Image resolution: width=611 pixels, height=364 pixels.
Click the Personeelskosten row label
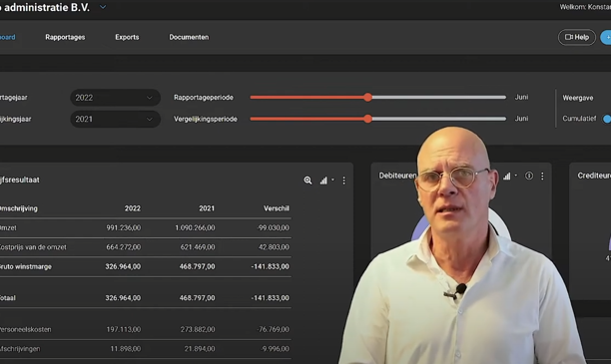(25, 329)
